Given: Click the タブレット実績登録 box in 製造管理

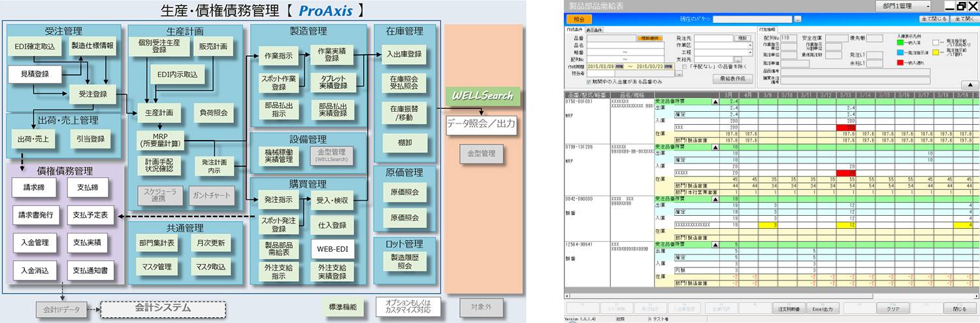Looking at the screenshot, I should (x=333, y=82).
